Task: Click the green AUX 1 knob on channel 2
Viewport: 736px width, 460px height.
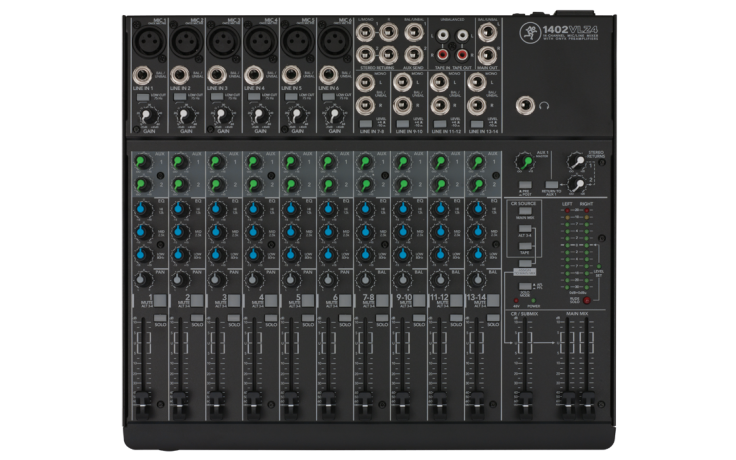Action: point(180,162)
